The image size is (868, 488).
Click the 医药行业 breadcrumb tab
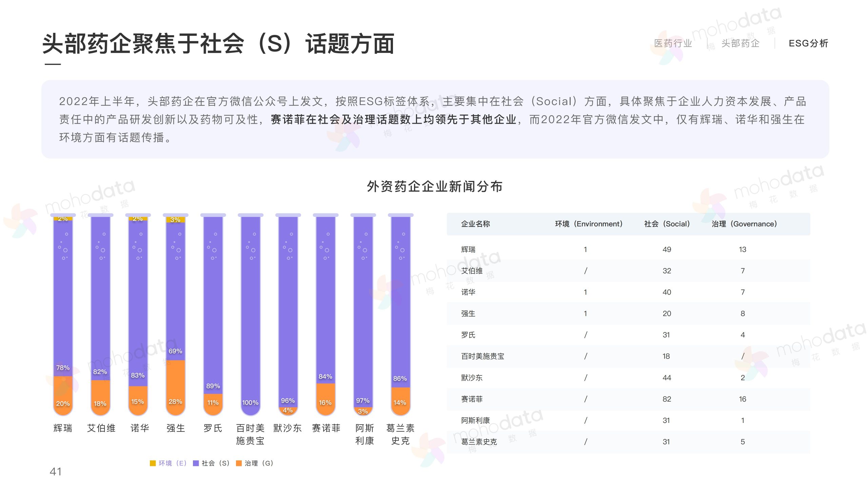pos(673,43)
